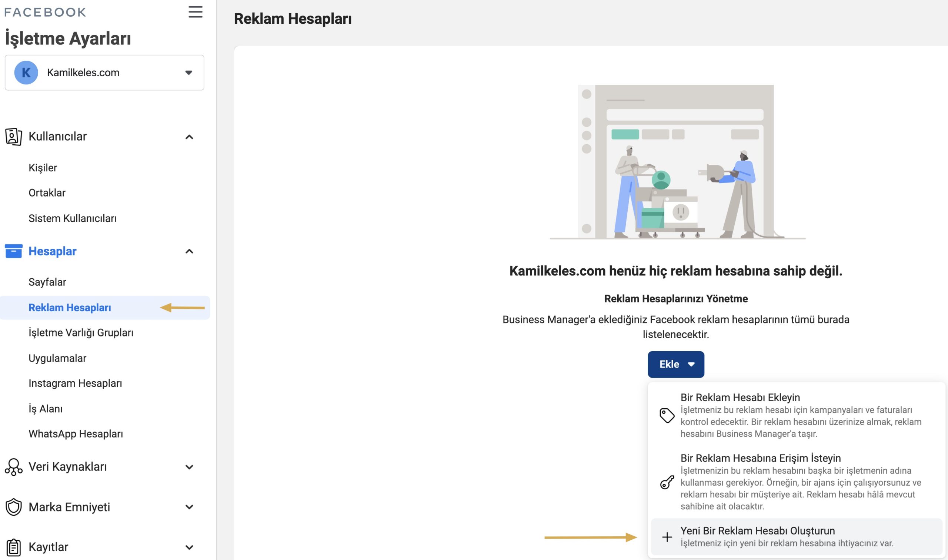Click the İşletme Ayarları heading
Viewport: 948px width, 560px height.
[68, 38]
